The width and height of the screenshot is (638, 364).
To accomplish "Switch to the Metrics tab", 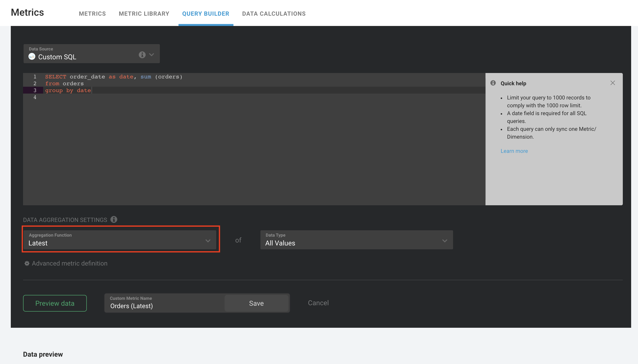I will (x=92, y=13).
